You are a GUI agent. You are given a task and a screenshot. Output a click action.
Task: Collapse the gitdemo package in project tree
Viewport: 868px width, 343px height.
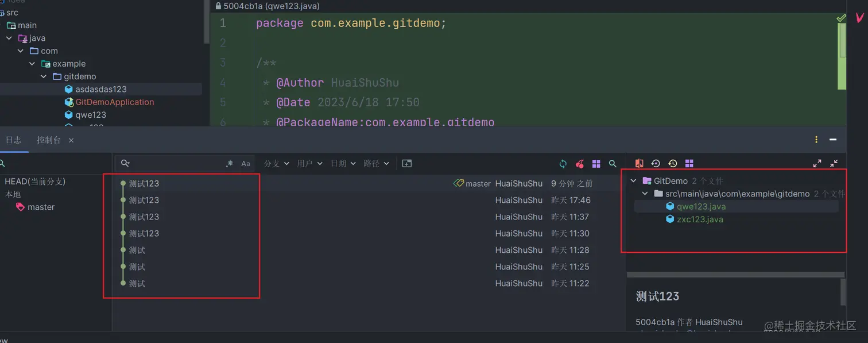click(44, 76)
